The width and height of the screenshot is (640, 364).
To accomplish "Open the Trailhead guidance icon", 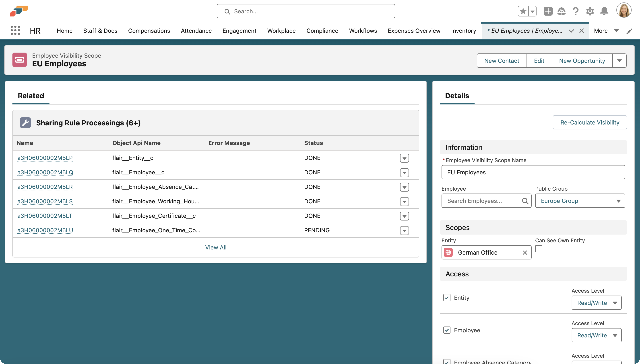I will click(561, 11).
